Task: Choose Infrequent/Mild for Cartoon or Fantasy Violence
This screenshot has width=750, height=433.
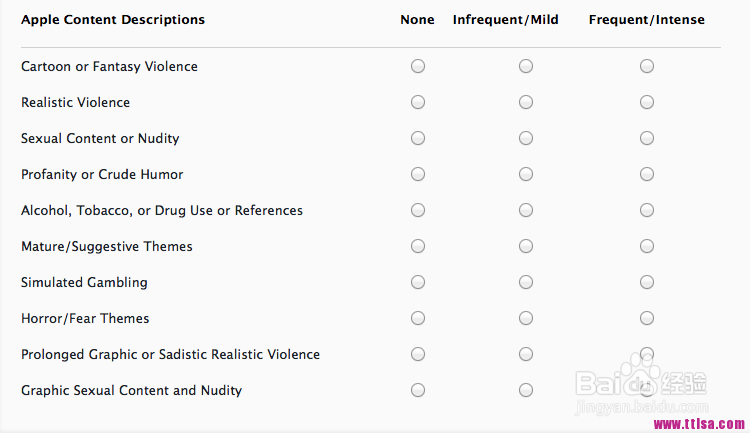Action: point(526,66)
